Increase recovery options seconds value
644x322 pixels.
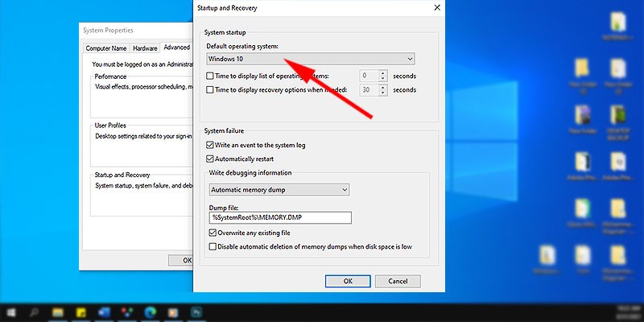[x=383, y=87]
